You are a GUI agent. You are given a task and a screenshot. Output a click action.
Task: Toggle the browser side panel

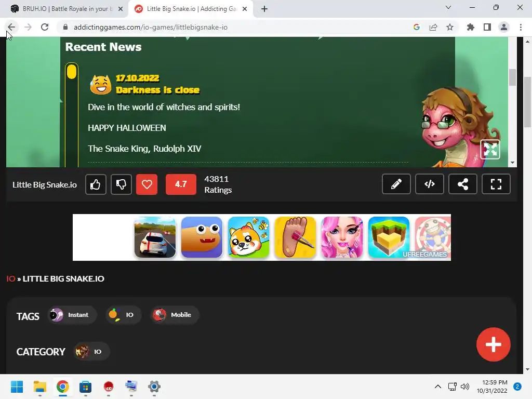(487, 27)
